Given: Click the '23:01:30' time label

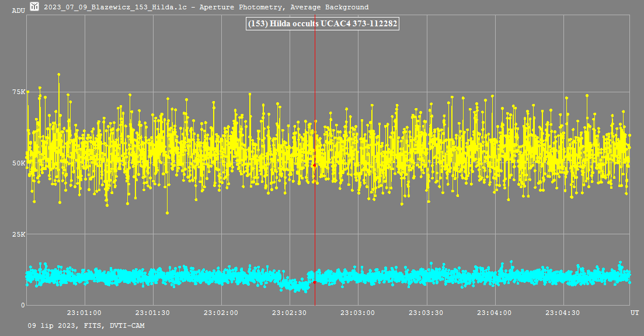Looking at the screenshot, I should (x=152, y=313).
